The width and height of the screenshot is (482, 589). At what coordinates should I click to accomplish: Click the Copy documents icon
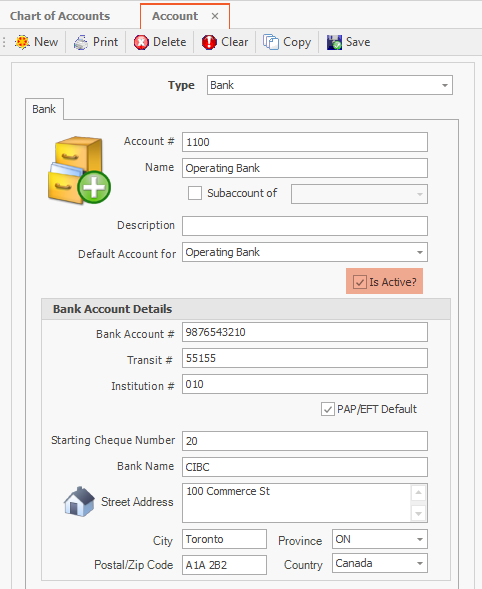tap(271, 42)
